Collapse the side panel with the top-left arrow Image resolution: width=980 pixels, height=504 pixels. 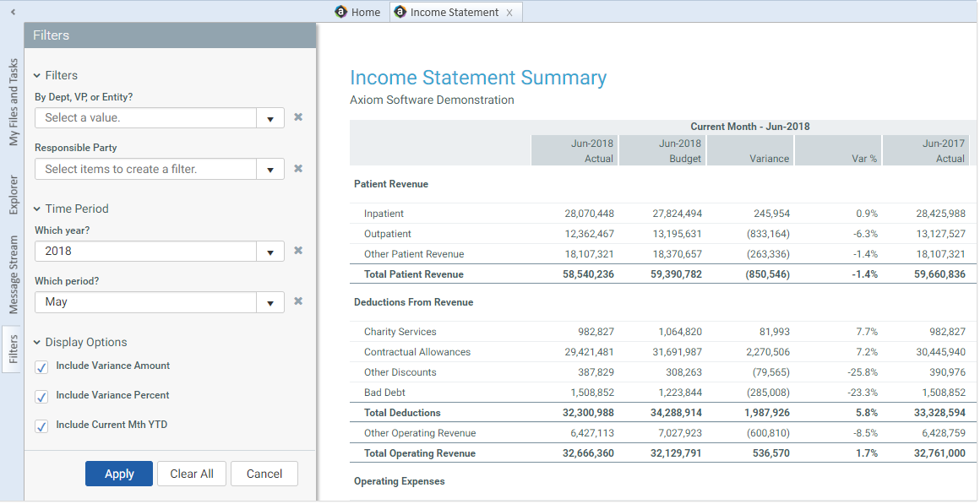point(13,12)
